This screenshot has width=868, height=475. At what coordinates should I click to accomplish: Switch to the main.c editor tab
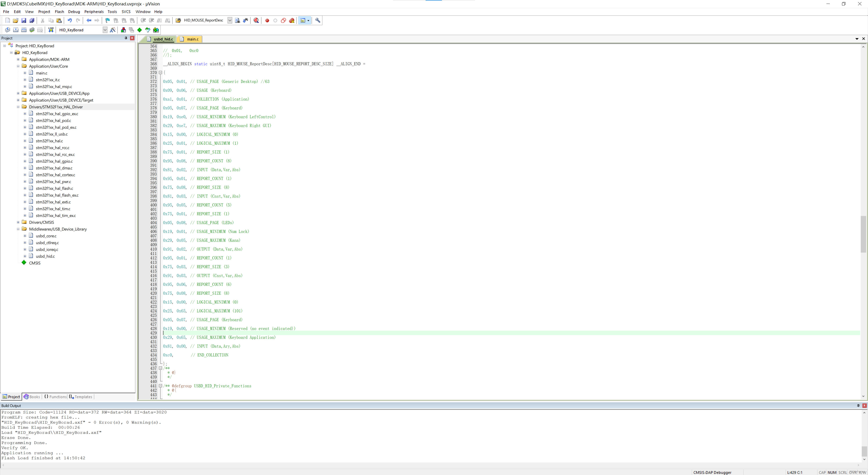tap(190, 39)
